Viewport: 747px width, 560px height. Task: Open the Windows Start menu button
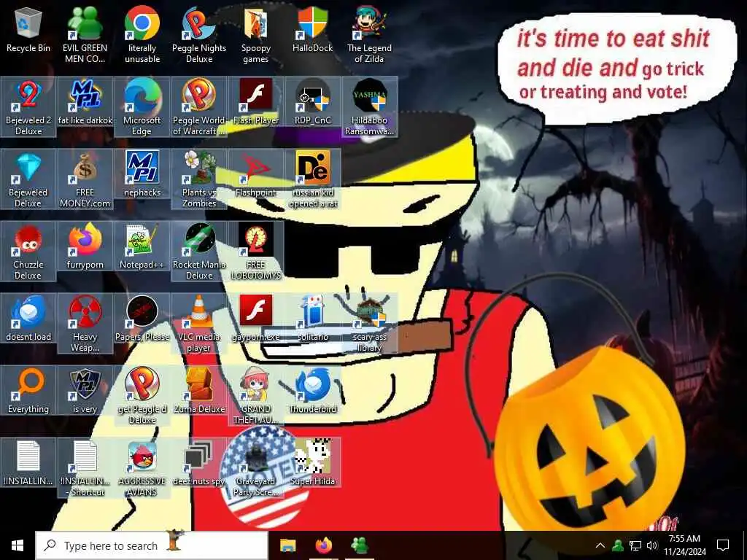click(x=18, y=545)
